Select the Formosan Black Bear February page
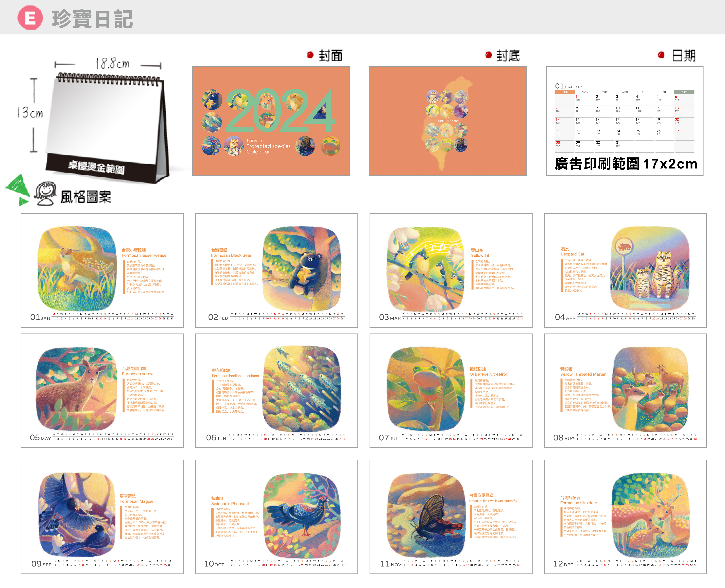 click(x=276, y=270)
